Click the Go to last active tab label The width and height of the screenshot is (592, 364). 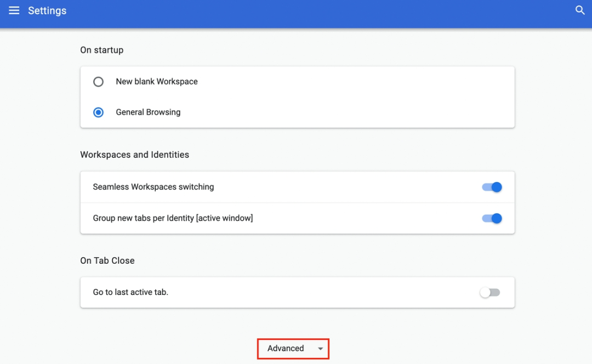pyautogui.click(x=129, y=292)
